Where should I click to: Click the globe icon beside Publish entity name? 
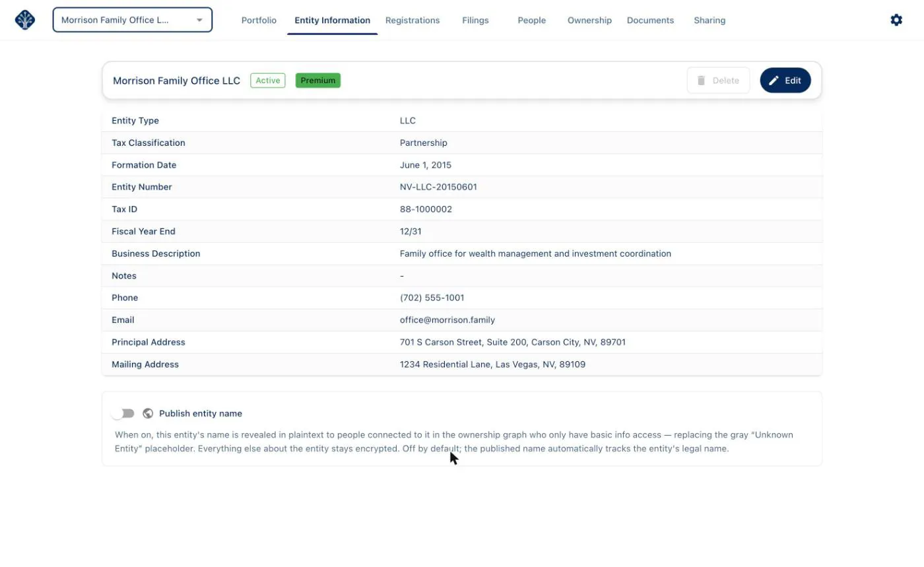(x=148, y=413)
